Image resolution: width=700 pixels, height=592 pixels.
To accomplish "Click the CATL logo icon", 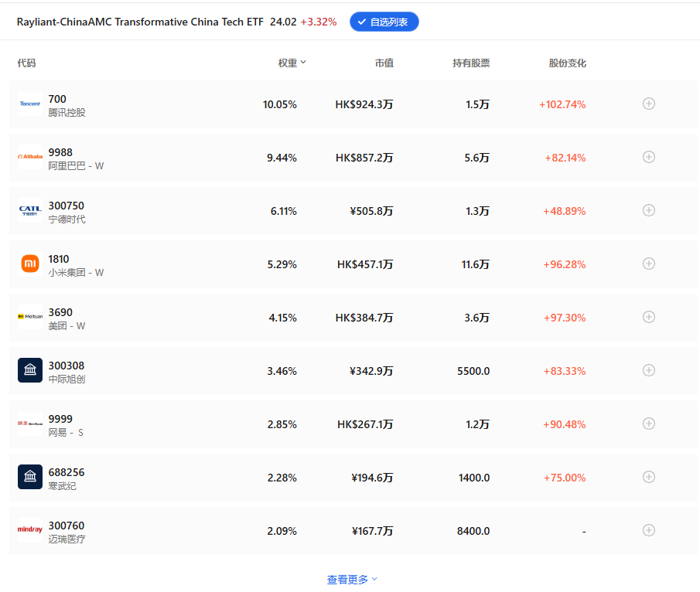I will pos(30,210).
